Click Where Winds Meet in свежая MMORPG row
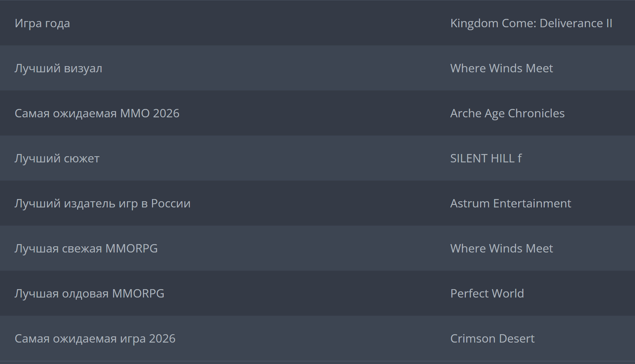 [x=501, y=248]
